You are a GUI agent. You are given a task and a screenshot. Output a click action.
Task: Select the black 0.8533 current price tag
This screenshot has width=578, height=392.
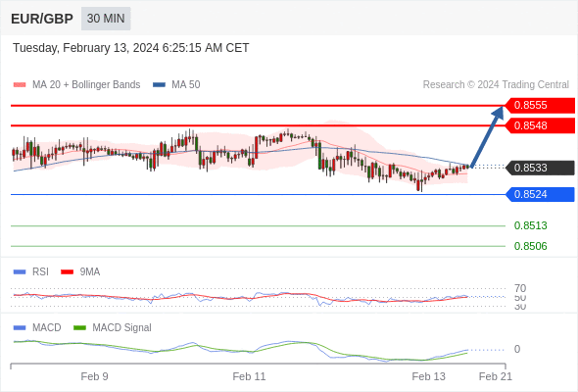[x=540, y=168]
